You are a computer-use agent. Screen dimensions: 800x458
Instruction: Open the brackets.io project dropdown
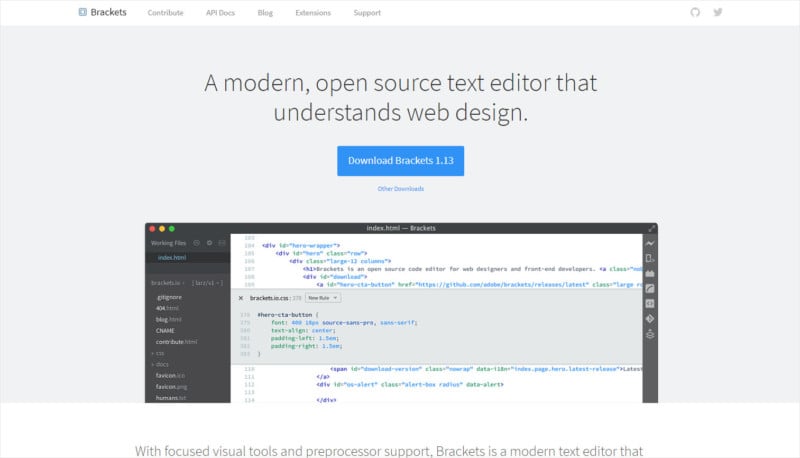(168, 283)
